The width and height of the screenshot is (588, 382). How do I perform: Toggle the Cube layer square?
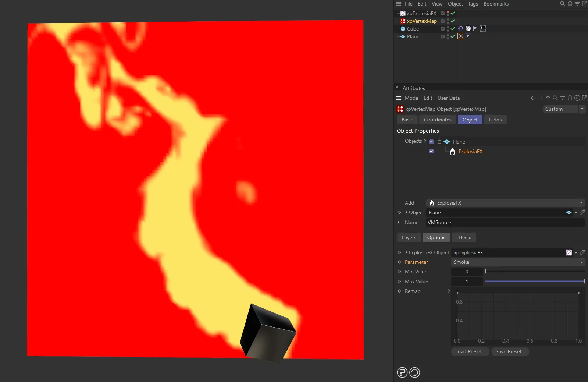click(443, 29)
